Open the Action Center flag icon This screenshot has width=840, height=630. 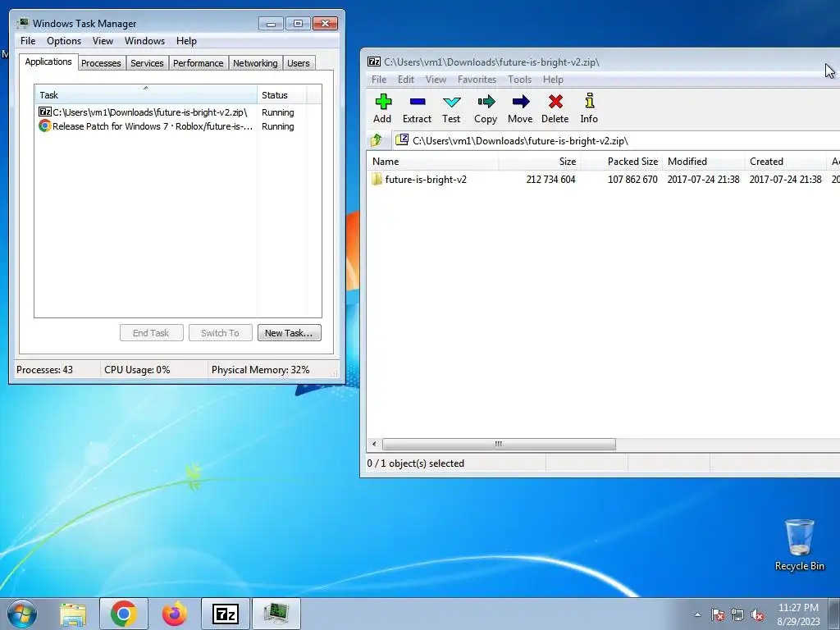718,614
